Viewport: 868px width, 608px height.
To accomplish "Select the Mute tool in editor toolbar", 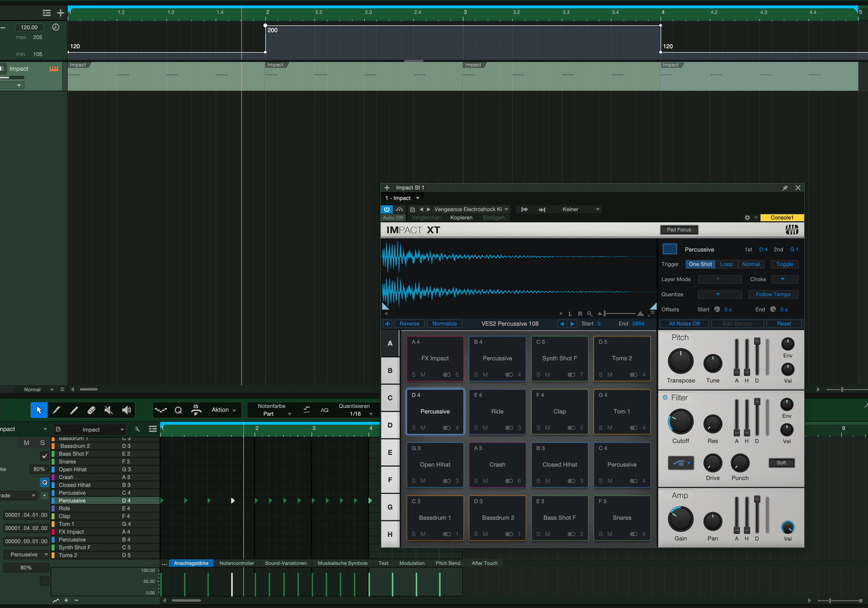I will point(108,410).
